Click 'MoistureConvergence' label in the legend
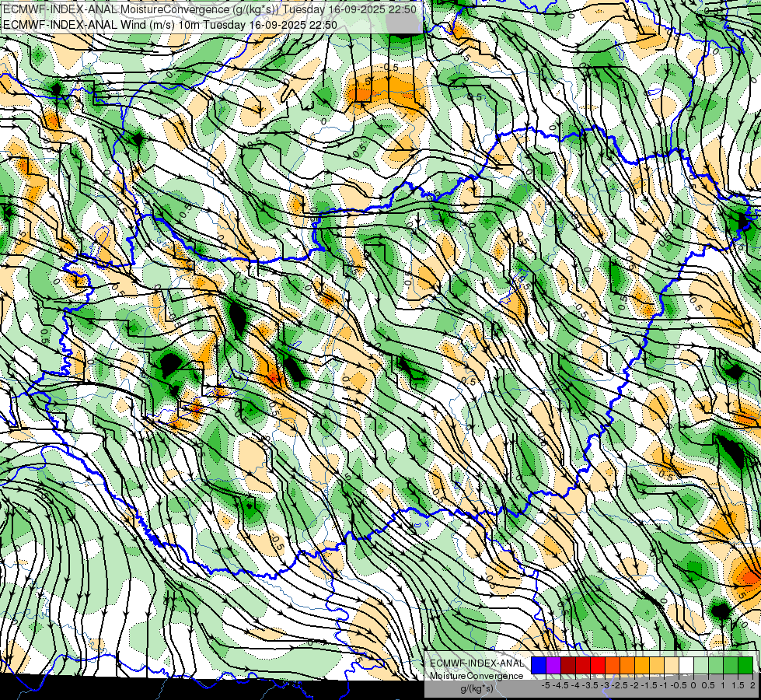Viewport: 761px width, 700px height. [476, 676]
